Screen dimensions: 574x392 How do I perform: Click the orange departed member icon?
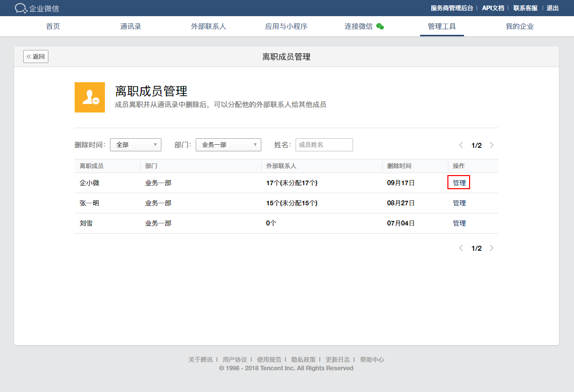point(90,97)
